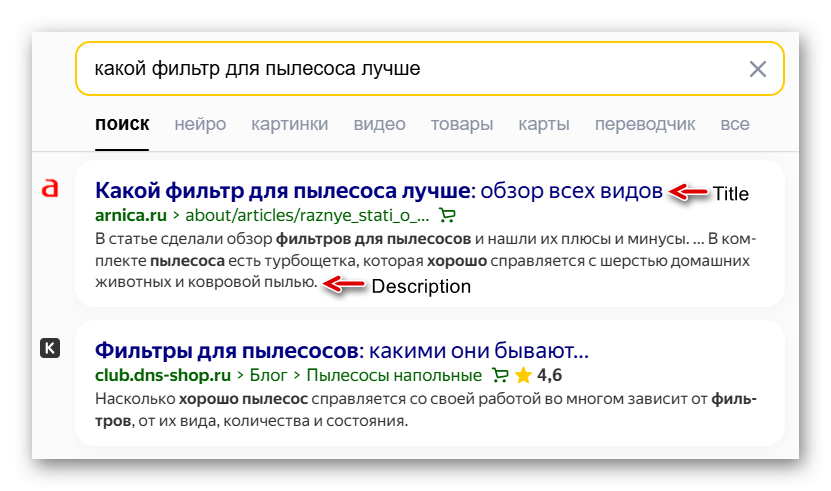Select the товары tab
Screen dimensions: 831x491
point(462,125)
